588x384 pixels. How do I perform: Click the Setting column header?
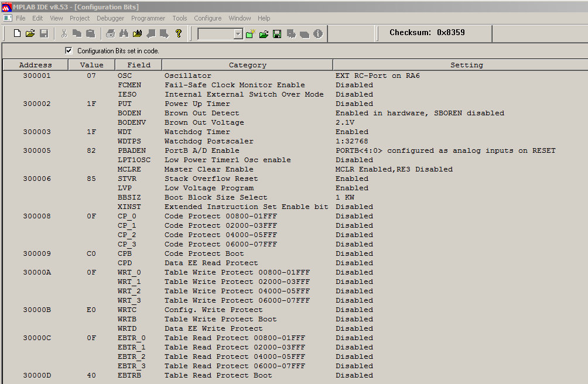466,65
